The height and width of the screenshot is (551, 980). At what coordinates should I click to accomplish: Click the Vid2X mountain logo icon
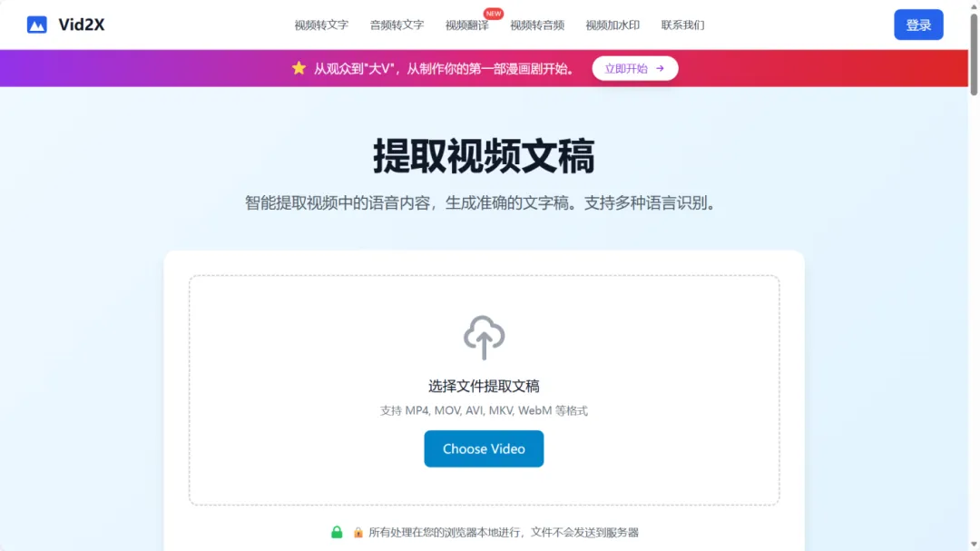pyautogui.click(x=37, y=25)
